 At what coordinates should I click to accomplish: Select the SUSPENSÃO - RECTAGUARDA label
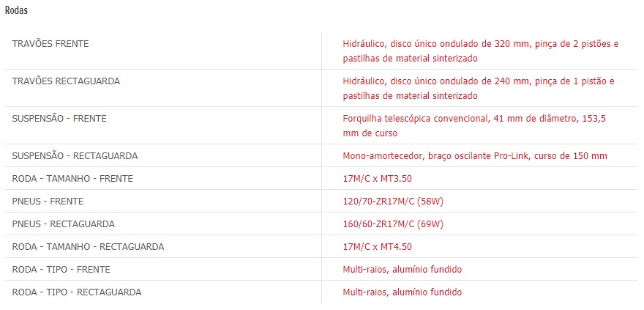pyautogui.click(x=75, y=156)
